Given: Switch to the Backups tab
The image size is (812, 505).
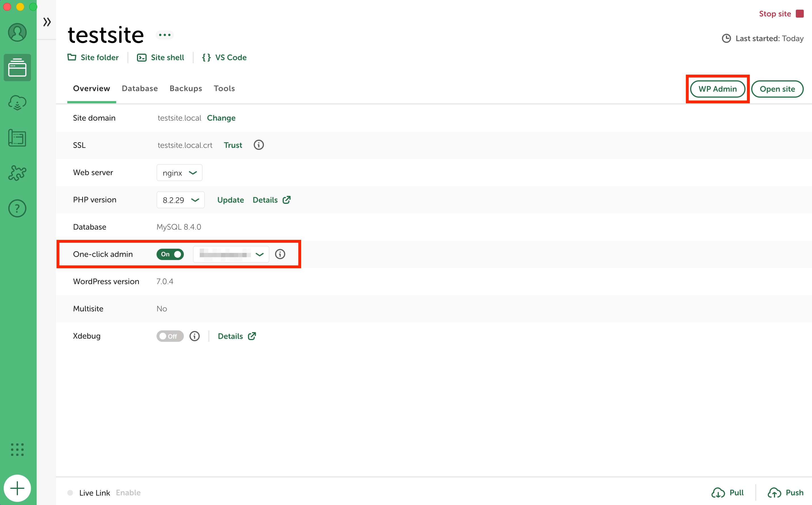Looking at the screenshot, I should pyautogui.click(x=186, y=89).
